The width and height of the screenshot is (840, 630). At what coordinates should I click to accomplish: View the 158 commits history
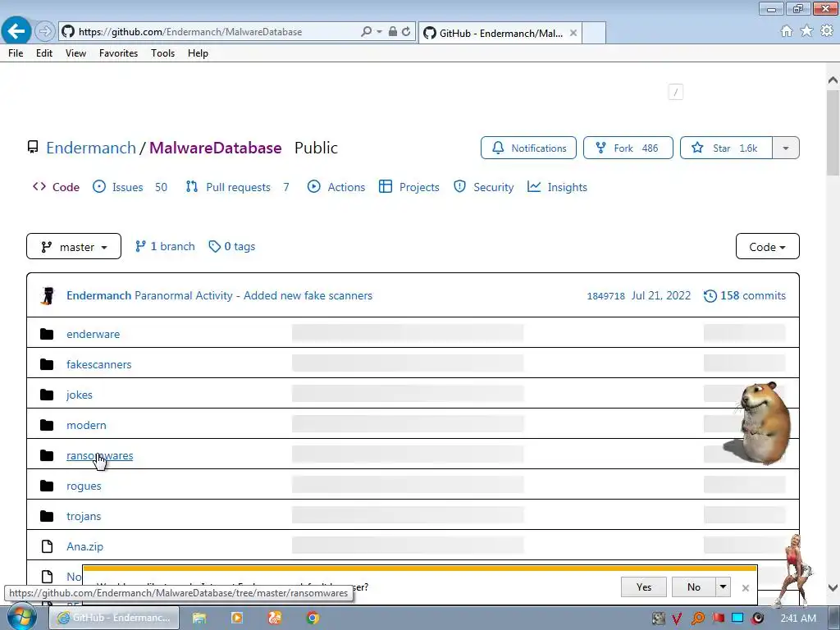(745, 295)
